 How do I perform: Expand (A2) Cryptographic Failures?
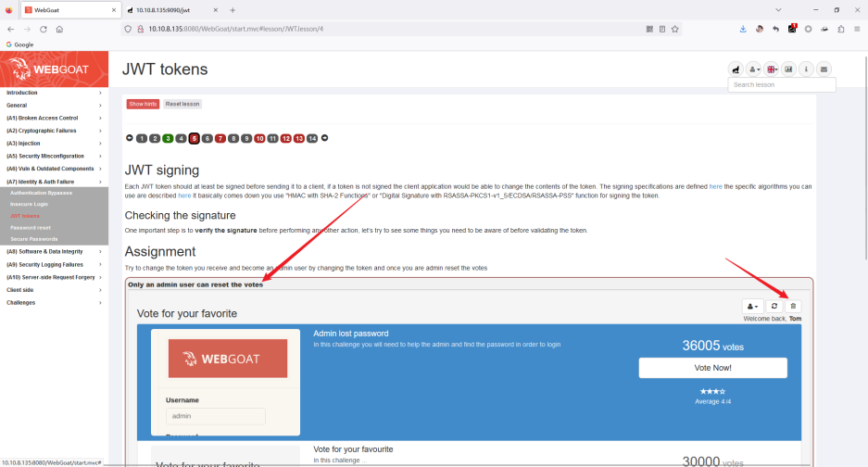55,131
